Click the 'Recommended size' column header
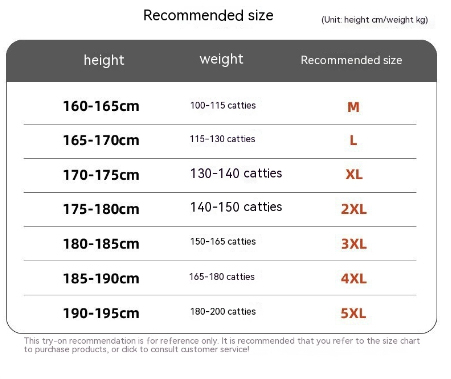The width and height of the screenshot is (451, 379). tap(351, 60)
